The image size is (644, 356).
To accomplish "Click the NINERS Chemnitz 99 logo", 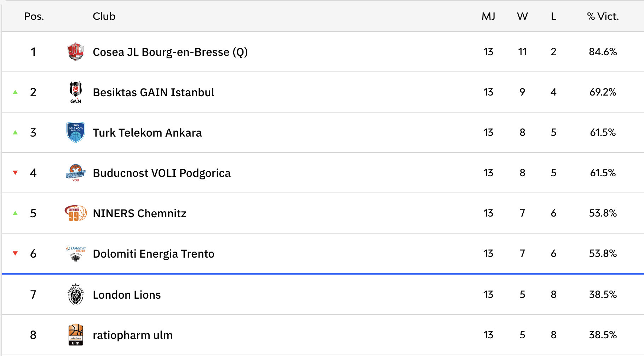I will coord(75,213).
